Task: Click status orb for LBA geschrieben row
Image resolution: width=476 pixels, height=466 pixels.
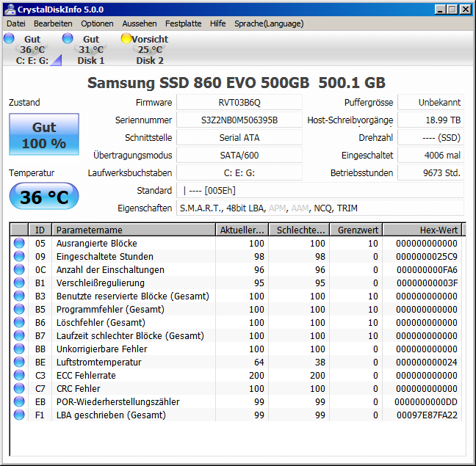Action: click(x=19, y=415)
